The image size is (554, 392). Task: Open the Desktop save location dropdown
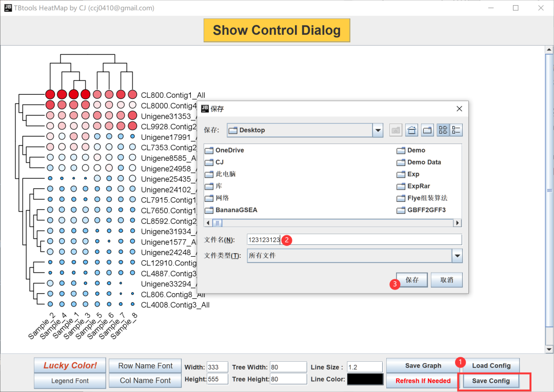tap(378, 130)
